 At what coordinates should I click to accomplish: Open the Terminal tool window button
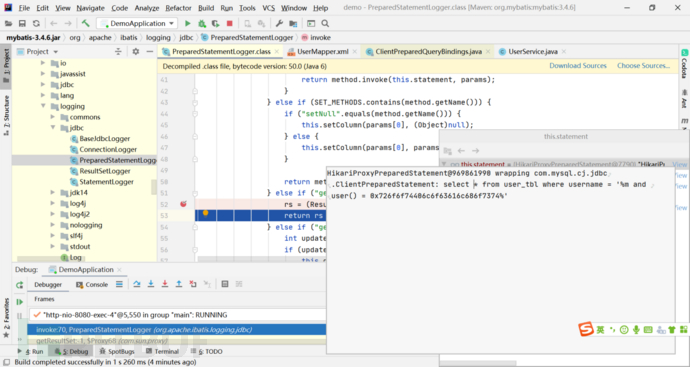[x=162, y=351]
